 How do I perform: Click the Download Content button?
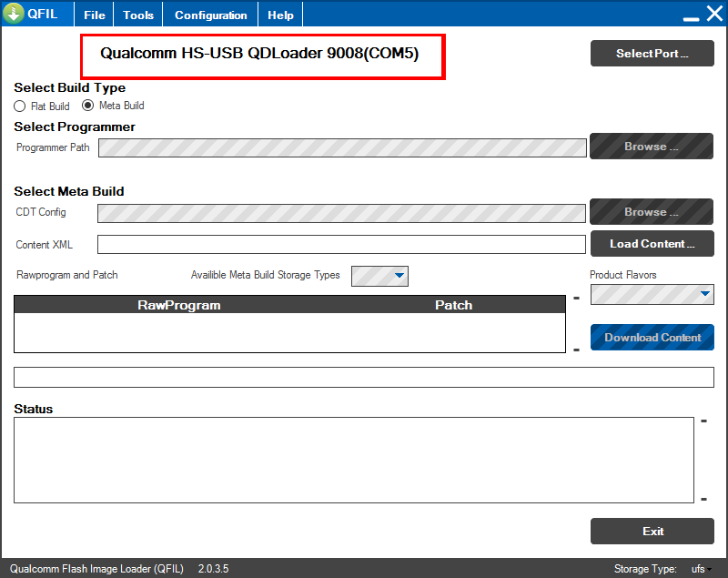click(652, 338)
